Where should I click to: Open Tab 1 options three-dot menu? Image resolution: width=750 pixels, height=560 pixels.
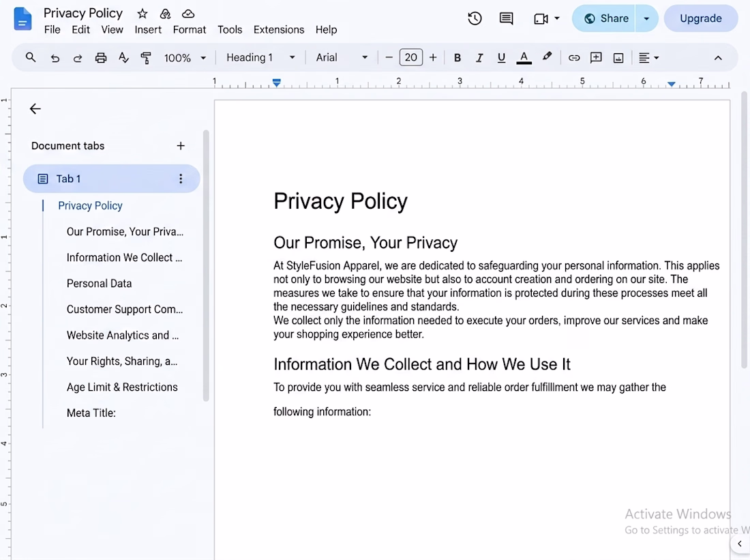pyautogui.click(x=181, y=179)
